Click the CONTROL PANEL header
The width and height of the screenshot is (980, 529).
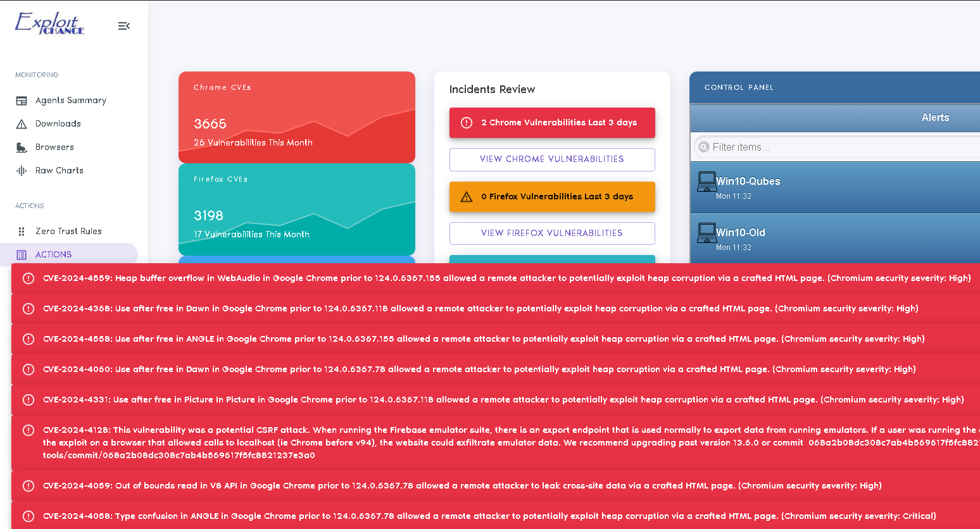[739, 88]
